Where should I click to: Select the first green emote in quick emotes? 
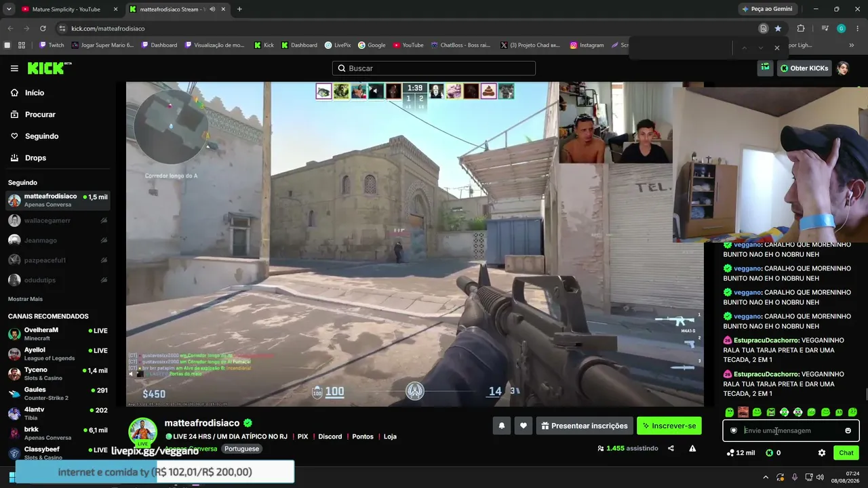tap(730, 412)
